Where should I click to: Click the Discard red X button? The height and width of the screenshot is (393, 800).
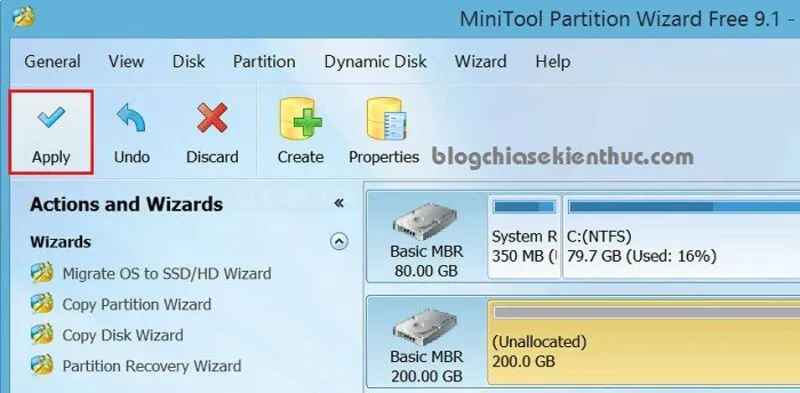click(212, 132)
